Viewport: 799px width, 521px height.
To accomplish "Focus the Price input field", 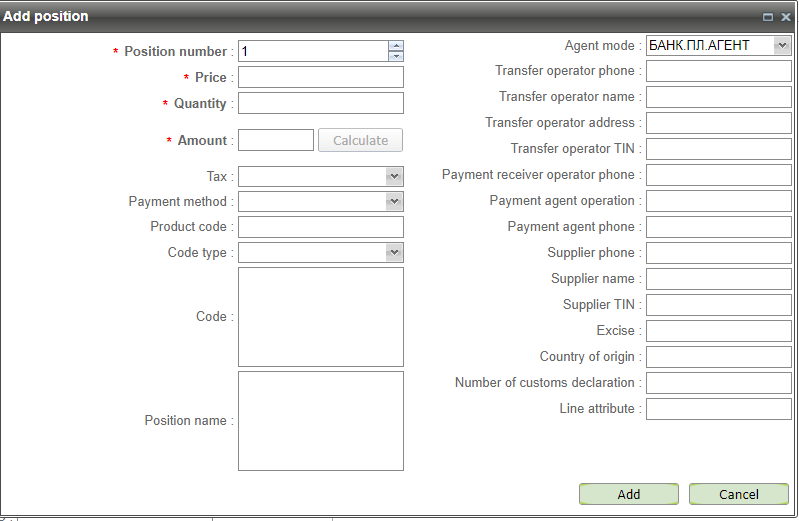I will (320, 78).
